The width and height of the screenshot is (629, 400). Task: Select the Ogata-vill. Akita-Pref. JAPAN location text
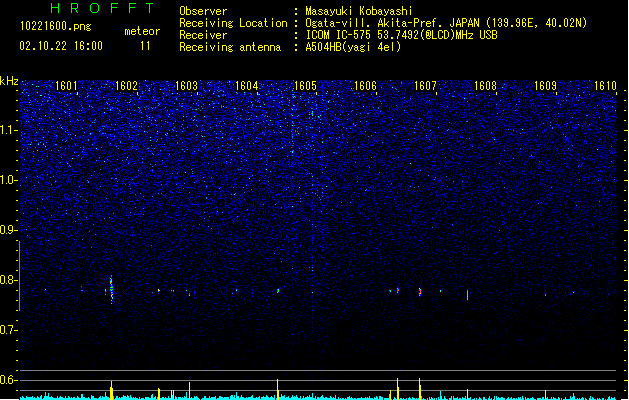coord(446,23)
